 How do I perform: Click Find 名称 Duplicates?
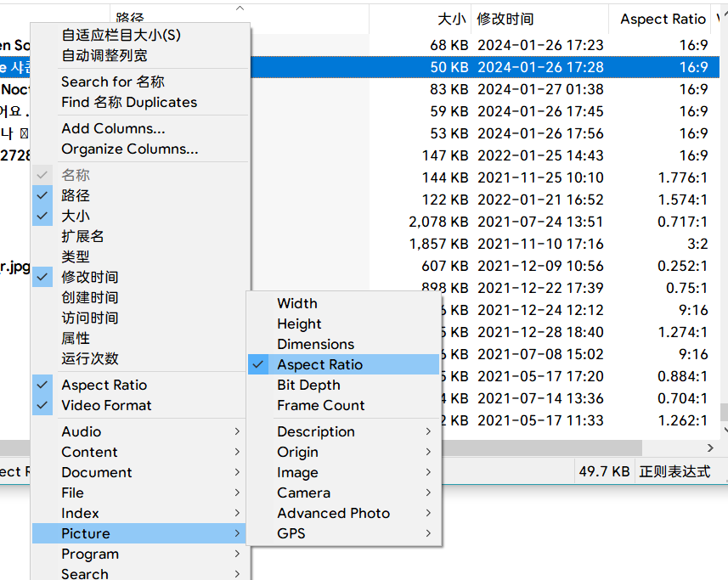[128, 102]
